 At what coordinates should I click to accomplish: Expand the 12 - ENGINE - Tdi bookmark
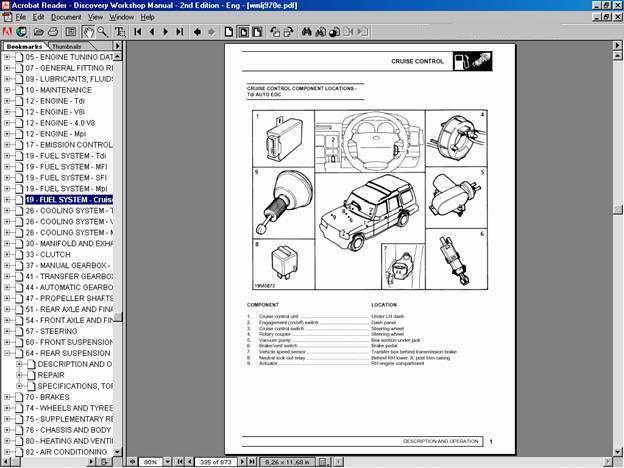click(x=7, y=101)
